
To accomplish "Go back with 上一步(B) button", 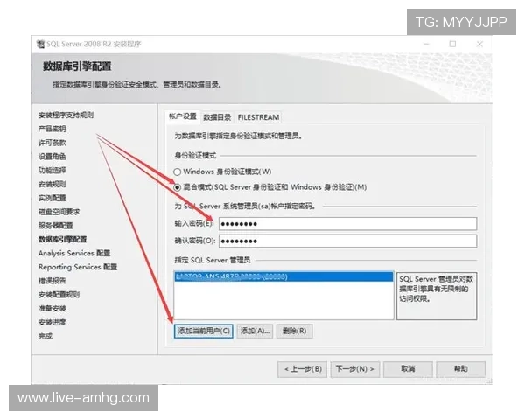I will click(x=303, y=369).
